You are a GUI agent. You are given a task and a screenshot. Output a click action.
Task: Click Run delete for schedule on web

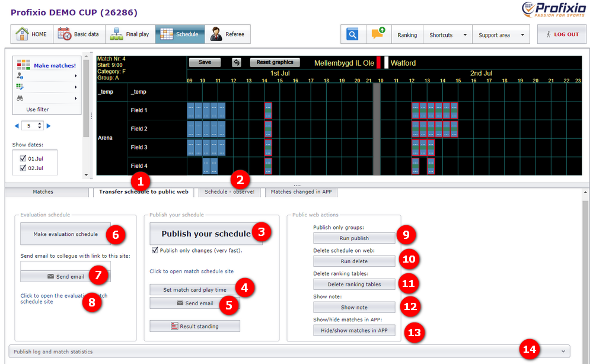tap(354, 261)
